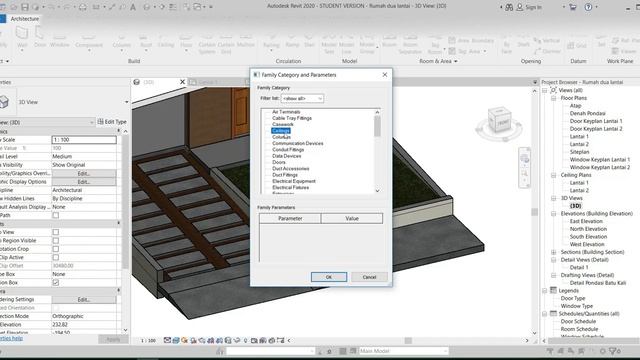Select Electrical Equipment in the category list
640x360 pixels.
[294, 181]
